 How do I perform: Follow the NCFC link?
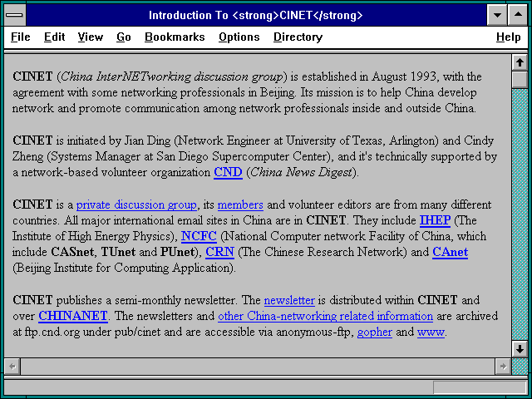199,236
